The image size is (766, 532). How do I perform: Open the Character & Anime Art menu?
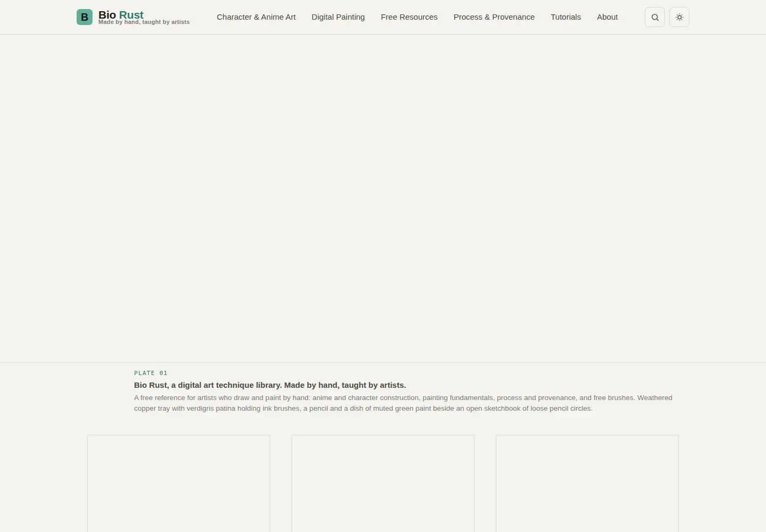(256, 17)
